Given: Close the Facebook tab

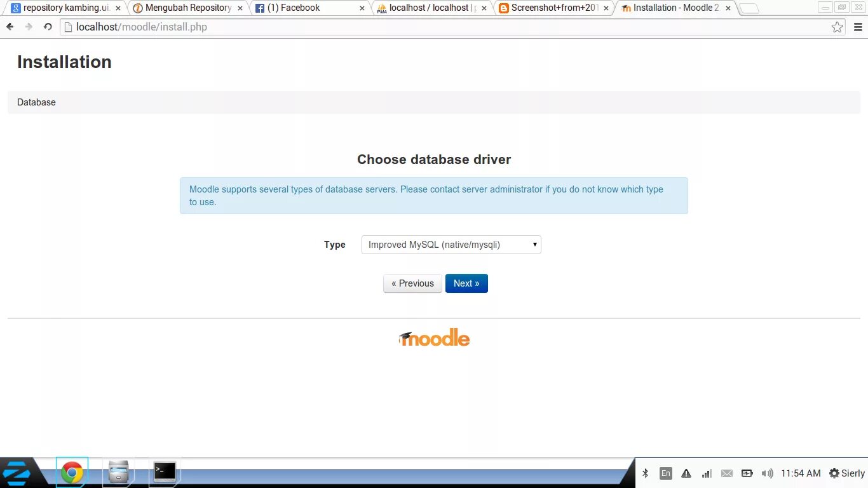Looking at the screenshot, I should click(362, 8).
